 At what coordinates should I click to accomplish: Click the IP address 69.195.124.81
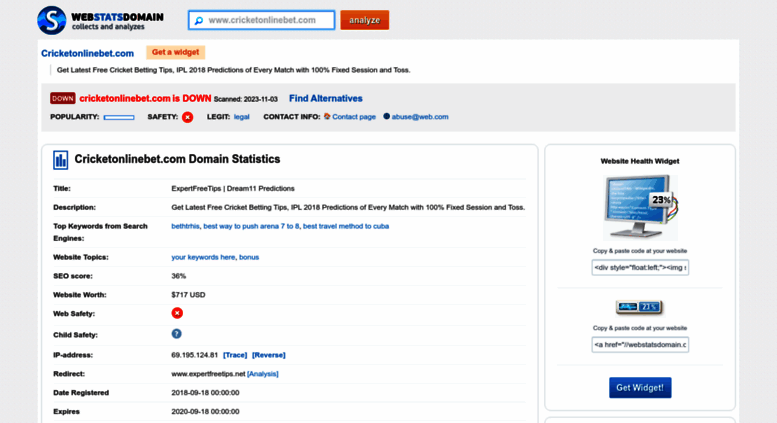pos(194,355)
